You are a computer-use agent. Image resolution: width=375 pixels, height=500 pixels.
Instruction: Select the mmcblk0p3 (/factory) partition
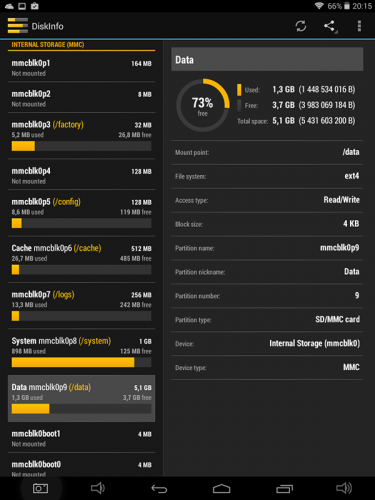[81, 136]
